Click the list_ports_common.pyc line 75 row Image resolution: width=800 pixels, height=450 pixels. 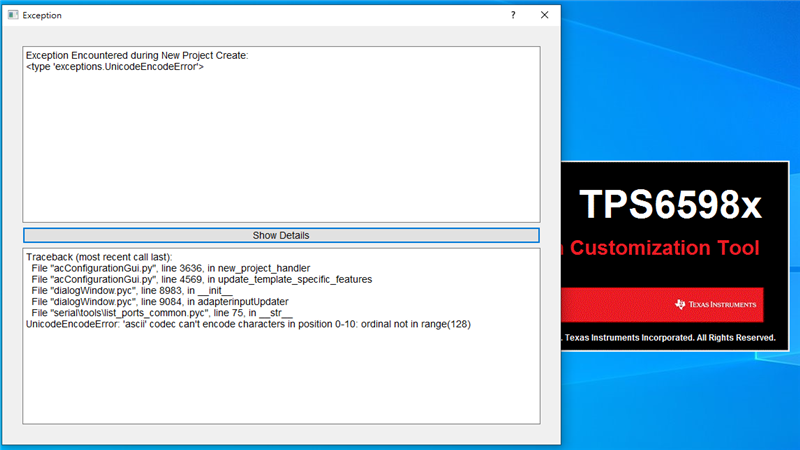click(x=162, y=313)
